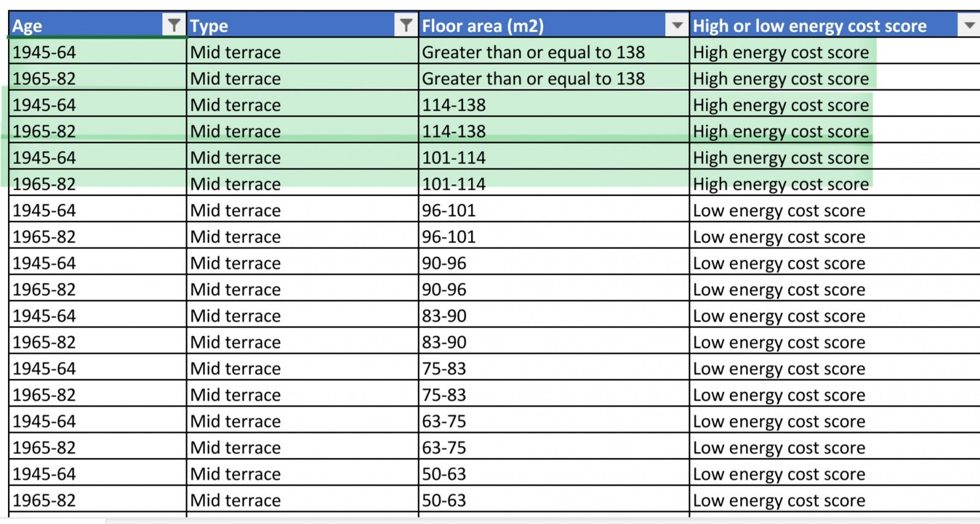Image resolution: width=980 pixels, height=524 pixels.
Task: Select the 1965-82 cell in the 101-114 row
Action: pos(44,184)
